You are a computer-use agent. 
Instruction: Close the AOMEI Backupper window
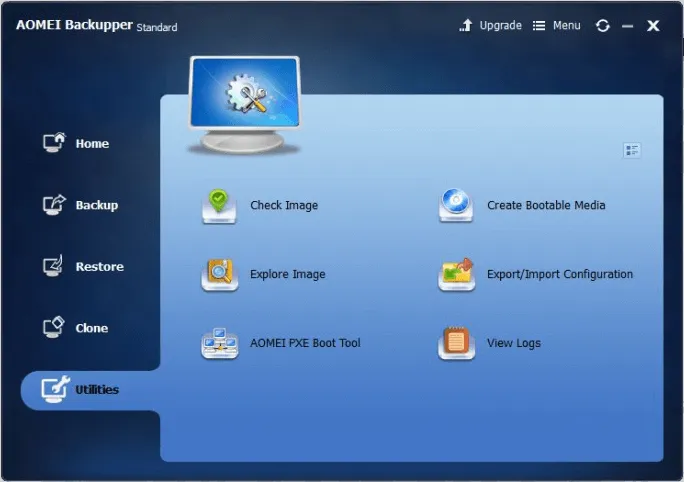coord(653,26)
